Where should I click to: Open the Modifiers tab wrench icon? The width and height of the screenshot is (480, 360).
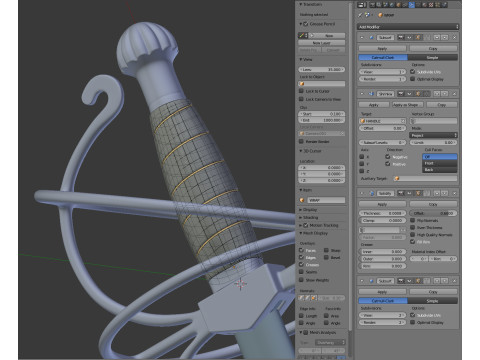pyautogui.click(x=412, y=5)
